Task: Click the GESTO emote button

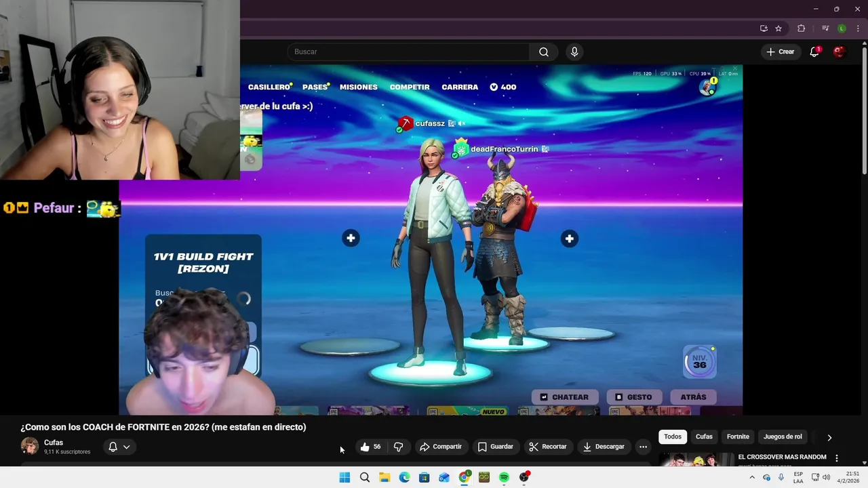Action: point(633,397)
